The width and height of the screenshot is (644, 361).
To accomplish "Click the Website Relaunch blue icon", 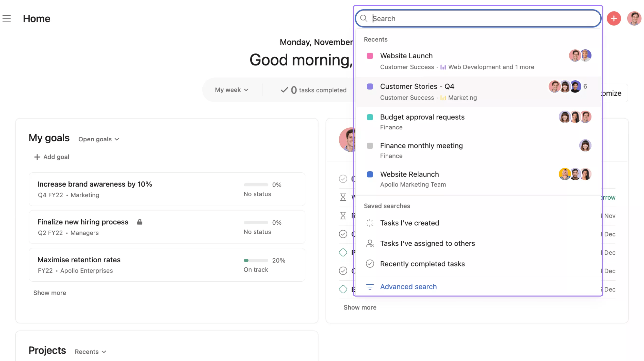I will (x=370, y=174).
